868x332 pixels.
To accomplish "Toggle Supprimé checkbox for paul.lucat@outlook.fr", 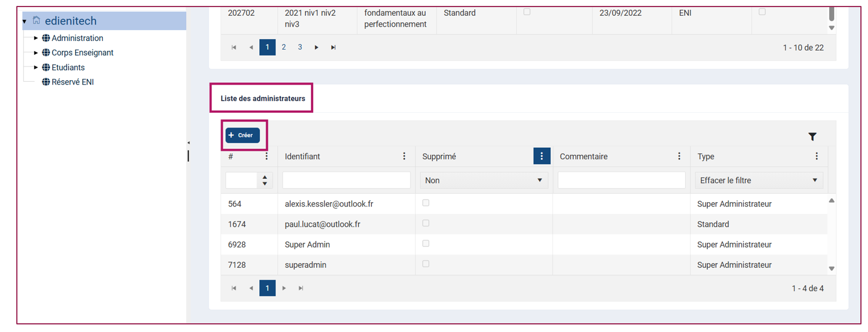I will pyautogui.click(x=426, y=223).
